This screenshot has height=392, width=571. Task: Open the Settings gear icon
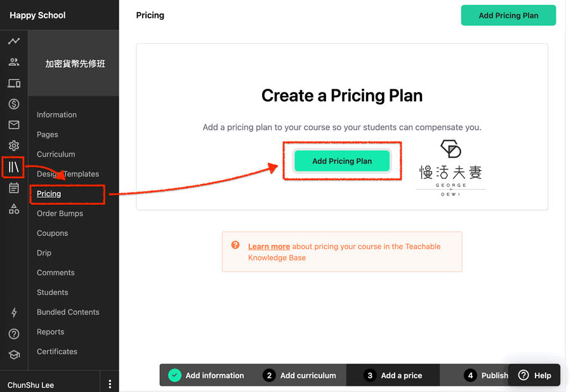click(x=14, y=146)
